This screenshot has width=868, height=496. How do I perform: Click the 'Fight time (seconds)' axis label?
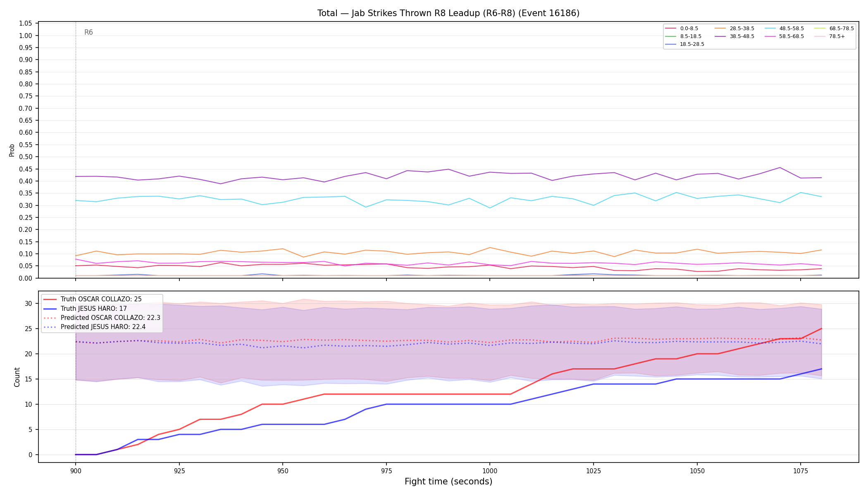point(448,482)
